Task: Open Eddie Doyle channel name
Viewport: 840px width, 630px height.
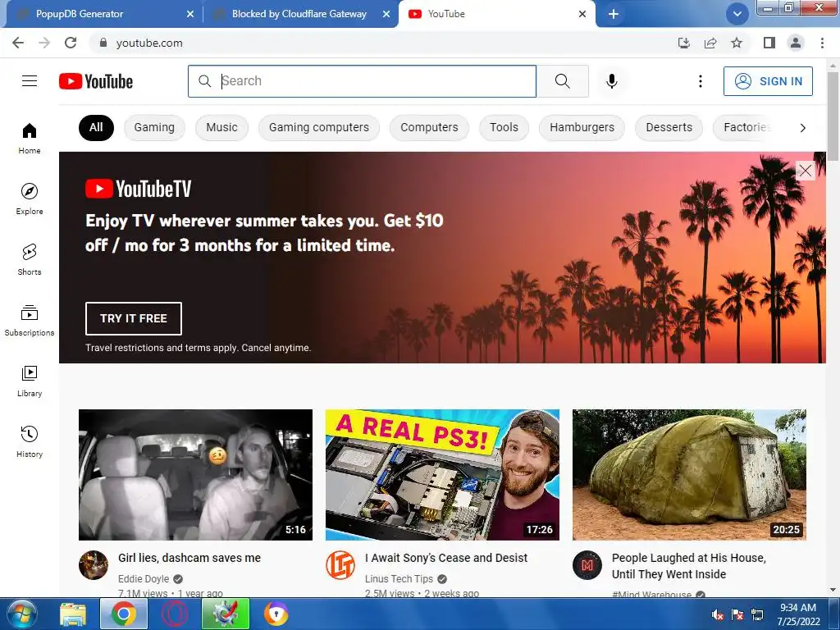Action: coord(143,578)
